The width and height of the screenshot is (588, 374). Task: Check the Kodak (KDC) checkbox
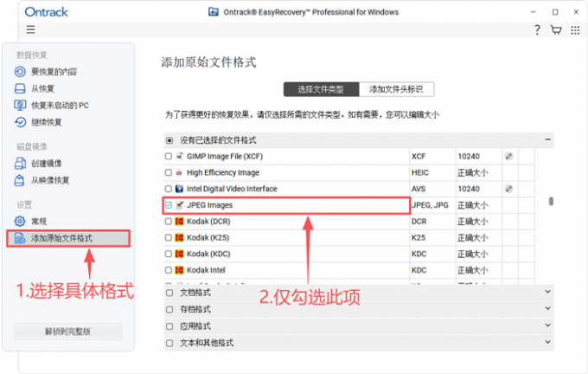coord(169,254)
